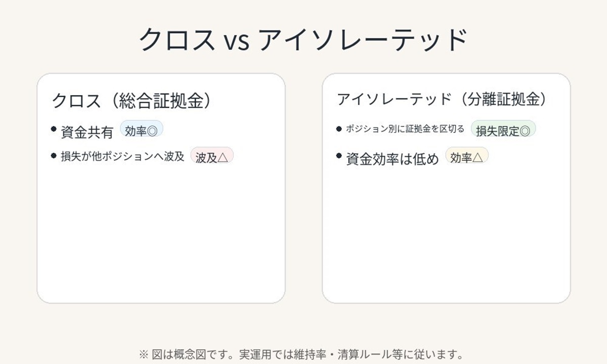Click the 資金効率は低め text
The width and height of the screenshot is (607, 364).
393,159
